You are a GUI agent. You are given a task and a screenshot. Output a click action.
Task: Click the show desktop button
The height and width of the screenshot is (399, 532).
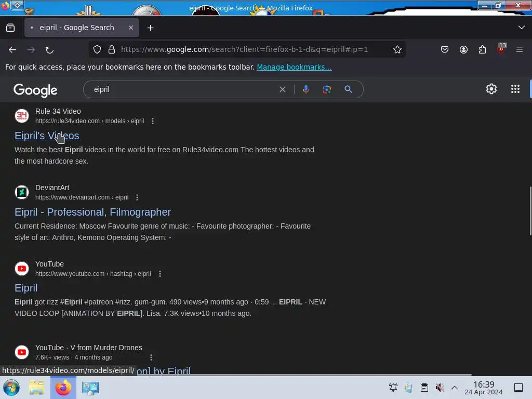pos(518,388)
